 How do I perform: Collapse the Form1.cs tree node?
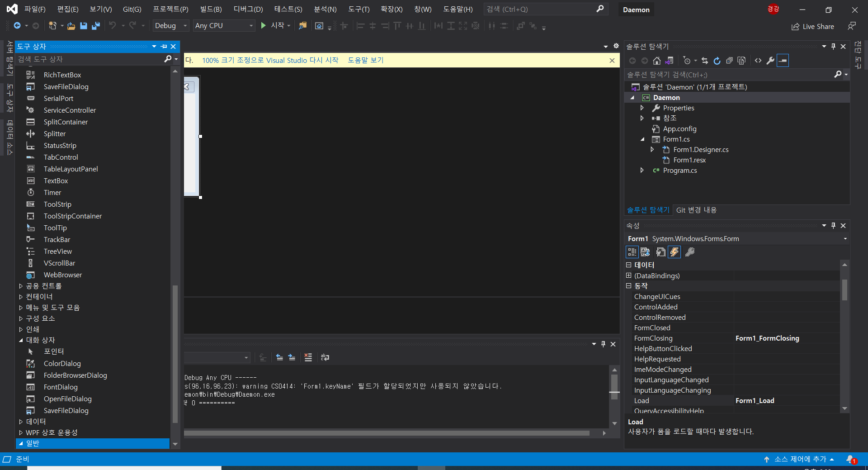(x=642, y=139)
